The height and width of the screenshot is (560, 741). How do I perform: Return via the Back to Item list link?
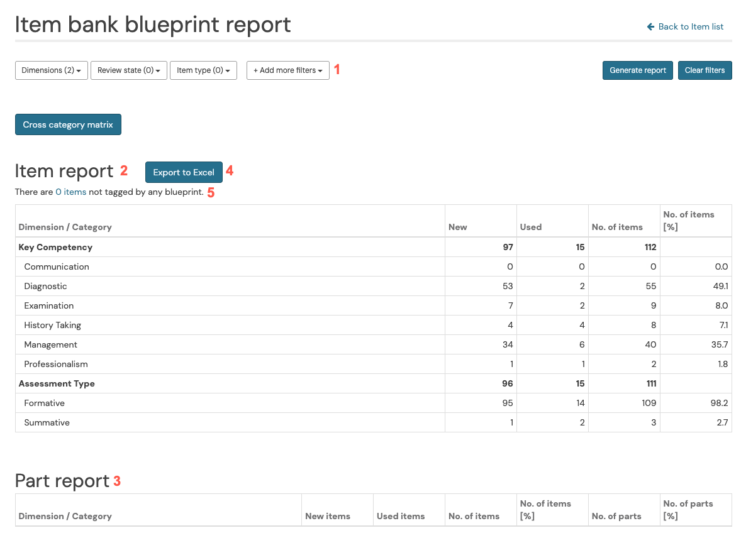pyautogui.click(x=690, y=26)
